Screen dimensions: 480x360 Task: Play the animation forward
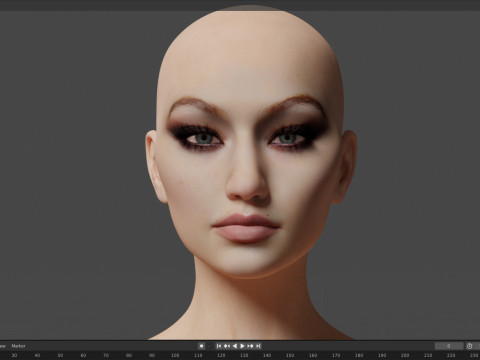click(242, 346)
